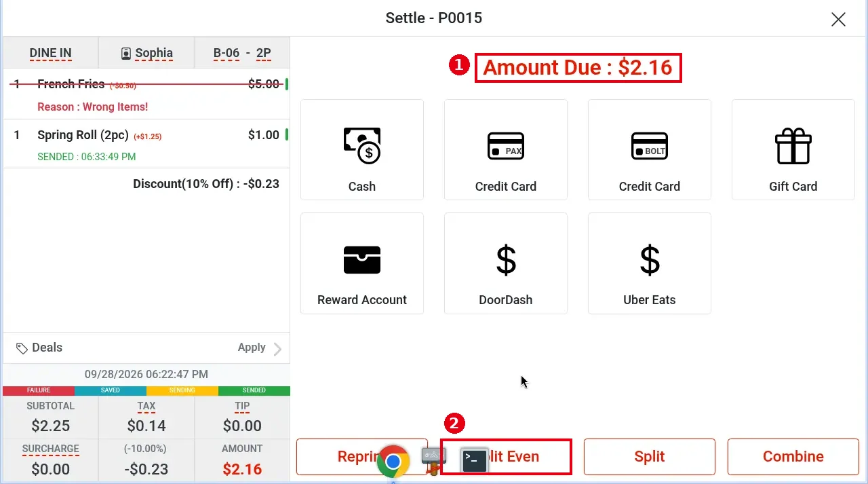
Task: Click the Split Even button
Action: (506, 456)
